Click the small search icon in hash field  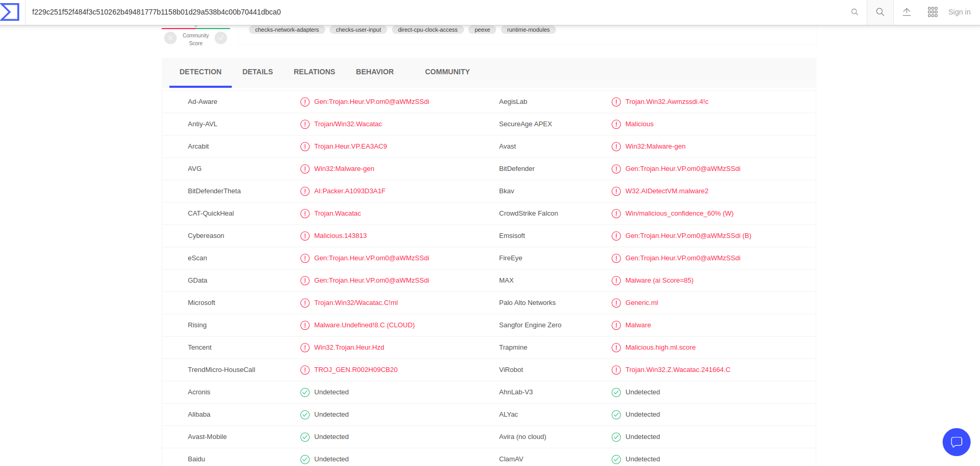(855, 12)
